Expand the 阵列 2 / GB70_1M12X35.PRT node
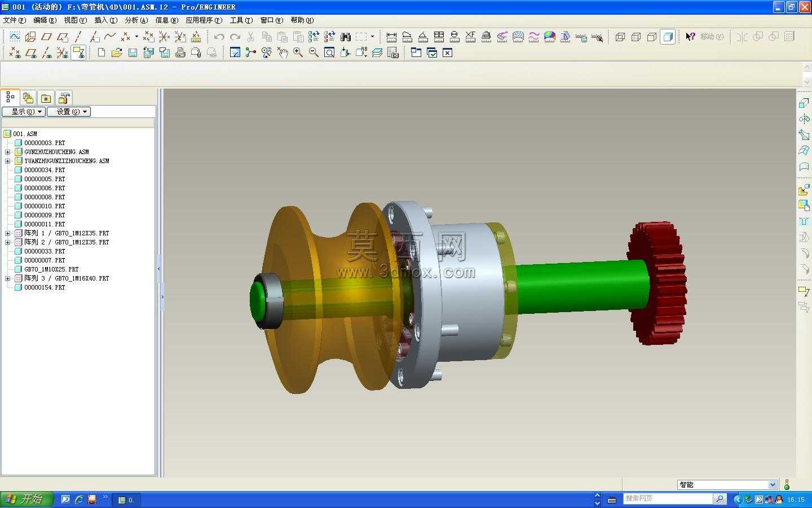812x508 pixels. [7, 242]
